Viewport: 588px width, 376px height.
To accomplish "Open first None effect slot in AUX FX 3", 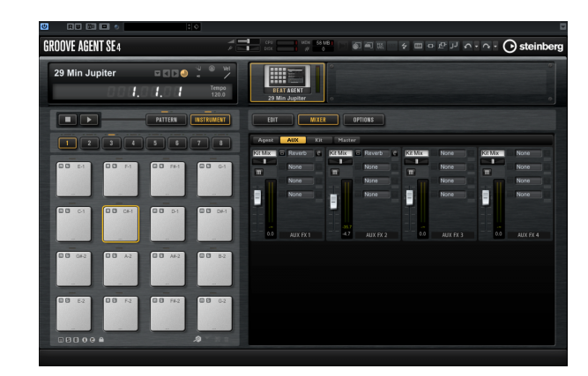I will tap(453, 153).
